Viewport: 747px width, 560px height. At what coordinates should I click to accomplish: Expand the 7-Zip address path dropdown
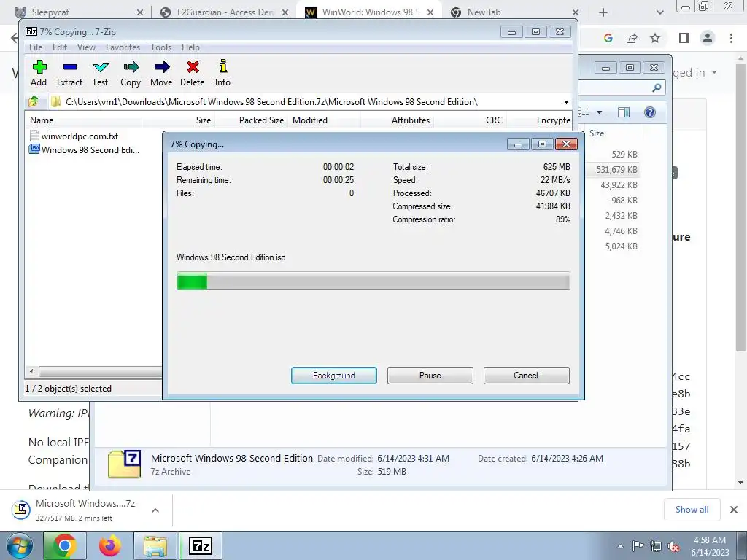coord(566,102)
